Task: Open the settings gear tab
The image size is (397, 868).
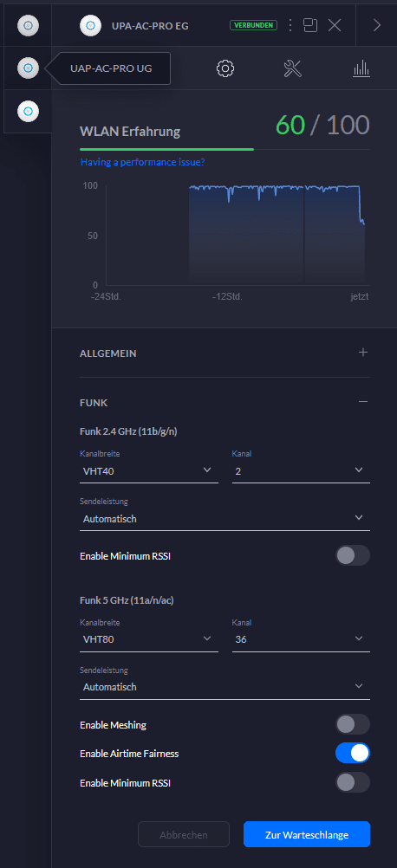Action: [225, 68]
